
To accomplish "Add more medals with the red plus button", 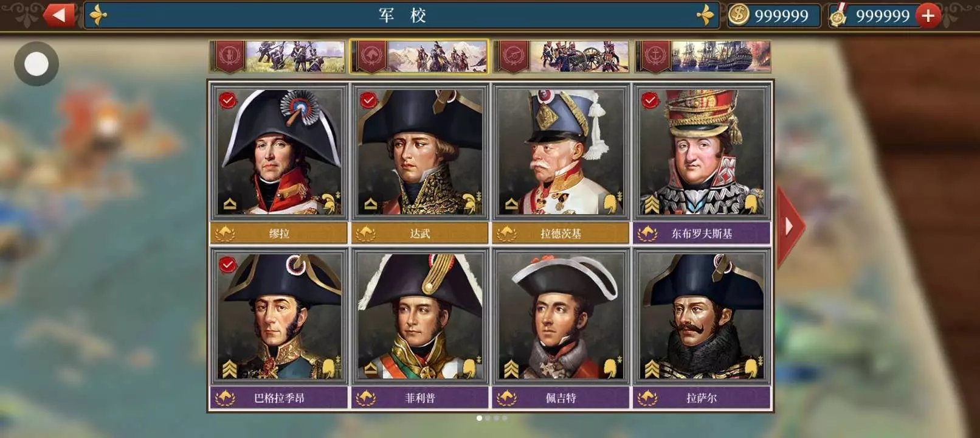I will point(928,15).
